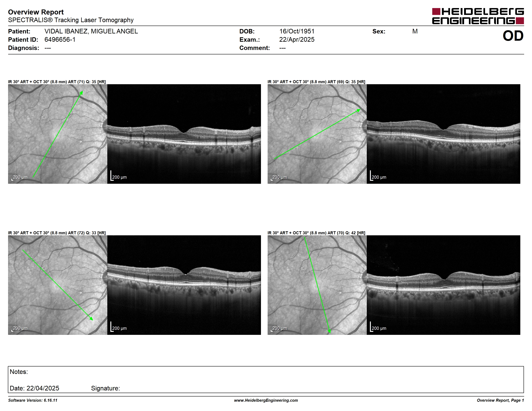Click the scan caption ART (71) Q: 35
Viewport: 532px width, 411px height.
click(x=57, y=82)
